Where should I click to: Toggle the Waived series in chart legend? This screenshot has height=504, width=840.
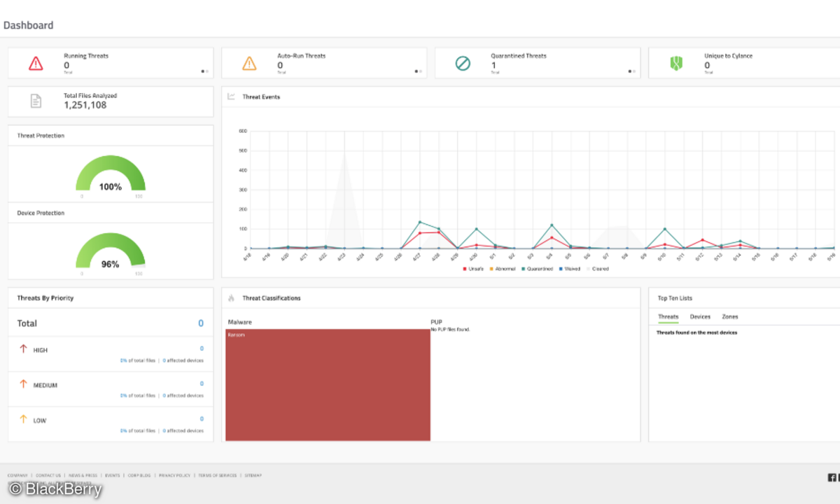(570, 269)
